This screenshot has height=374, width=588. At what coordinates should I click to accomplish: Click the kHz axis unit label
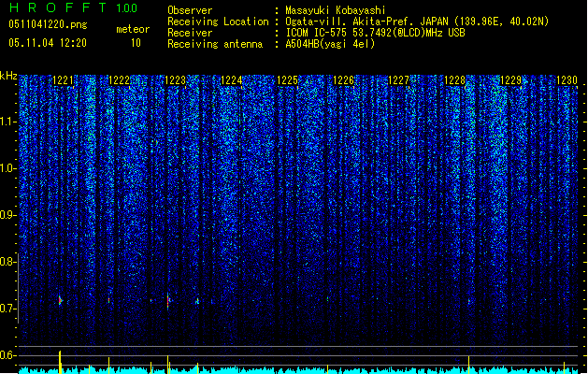pos(8,76)
